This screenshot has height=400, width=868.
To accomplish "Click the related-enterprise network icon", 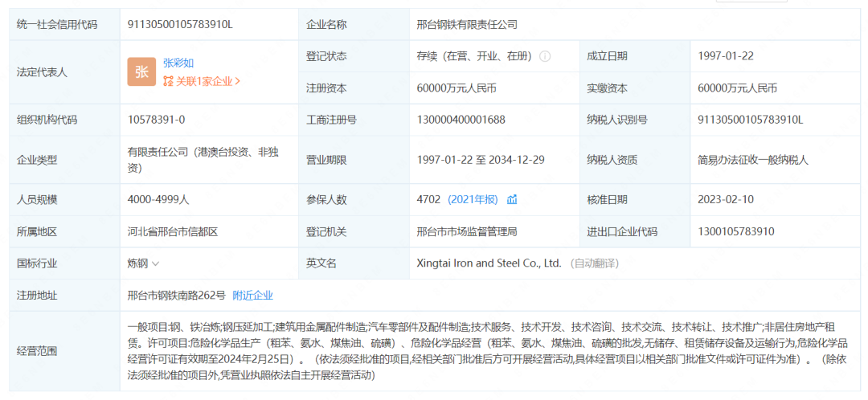I will click(168, 81).
